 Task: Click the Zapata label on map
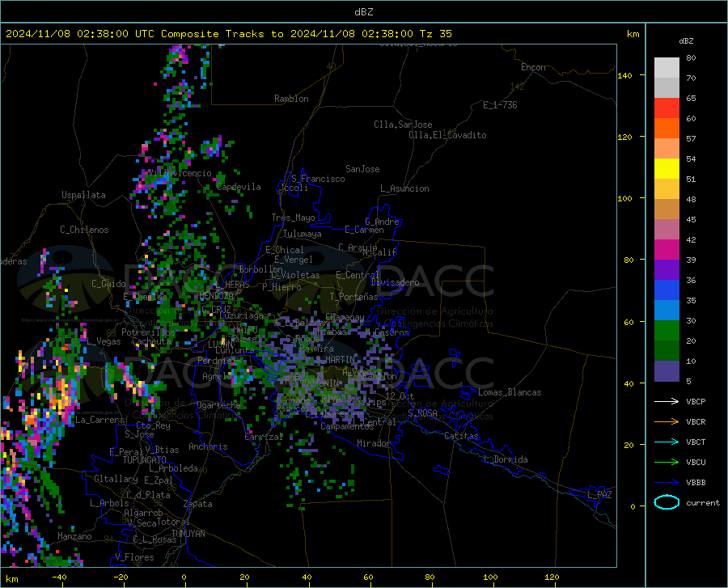[198, 504]
